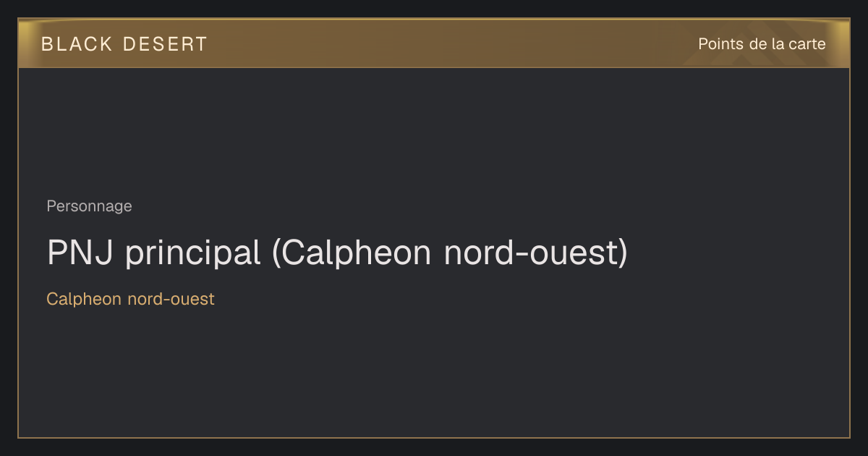This screenshot has height=456, width=868.
Task: Click the word DESERT in the logo
Action: (165, 44)
